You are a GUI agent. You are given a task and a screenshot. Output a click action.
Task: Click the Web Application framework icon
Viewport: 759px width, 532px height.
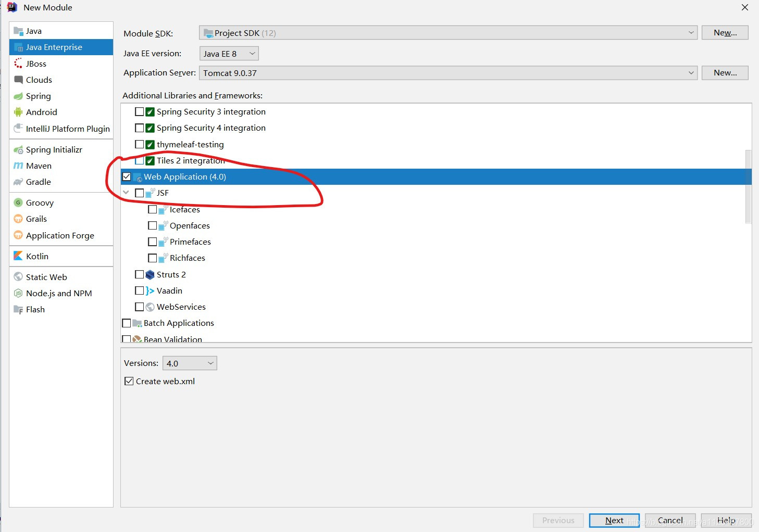[138, 177]
